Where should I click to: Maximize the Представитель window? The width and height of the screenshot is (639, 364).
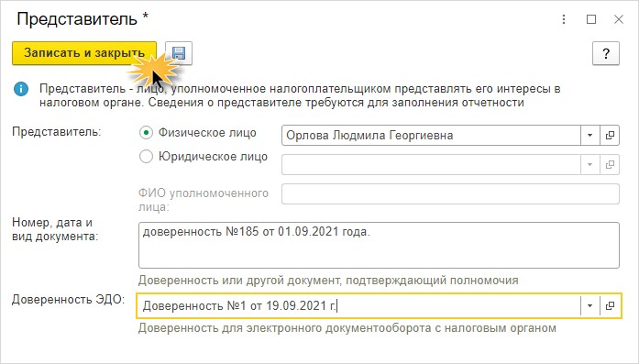pyautogui.click(x=591, y=19)
